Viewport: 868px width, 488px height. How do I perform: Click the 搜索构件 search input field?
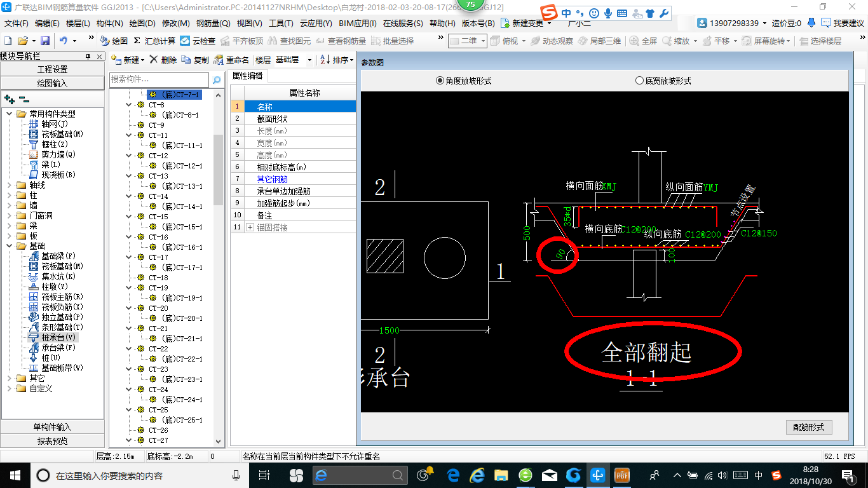pyautogui.click(x=159, y=79)
